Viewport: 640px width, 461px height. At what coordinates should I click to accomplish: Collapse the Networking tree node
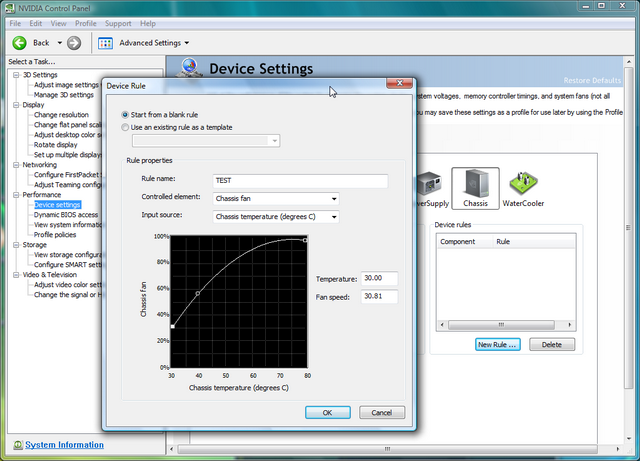[x=16, y=165]
